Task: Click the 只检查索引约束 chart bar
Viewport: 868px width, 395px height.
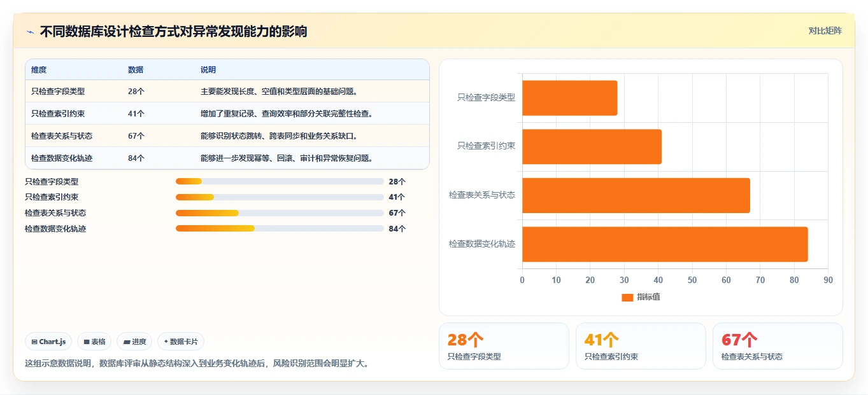Action: tap(592, 146)
